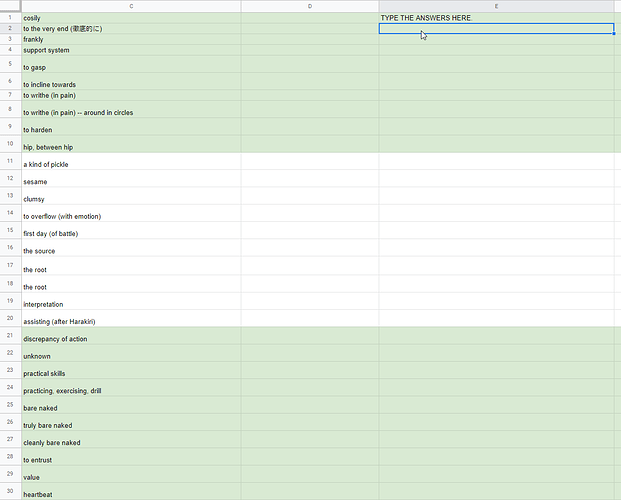Select 'to writhe (in pain) -- around in circles' cell
This screenshot has width=621, height=500.
click(131, 109)
